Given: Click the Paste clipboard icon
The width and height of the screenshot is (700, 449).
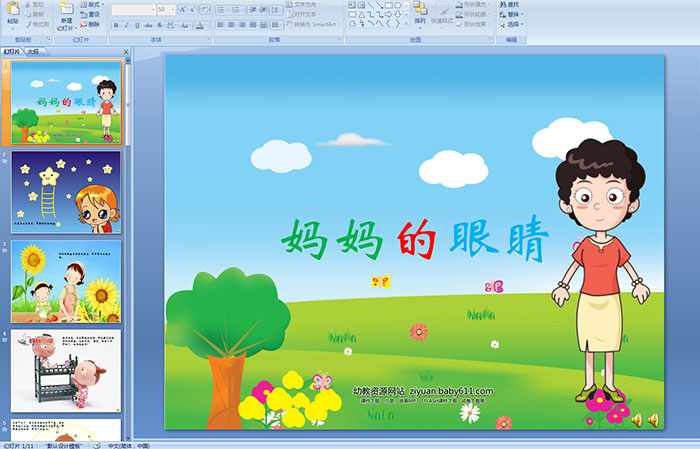Looking at the screenshot, I should tap(13, 8).
